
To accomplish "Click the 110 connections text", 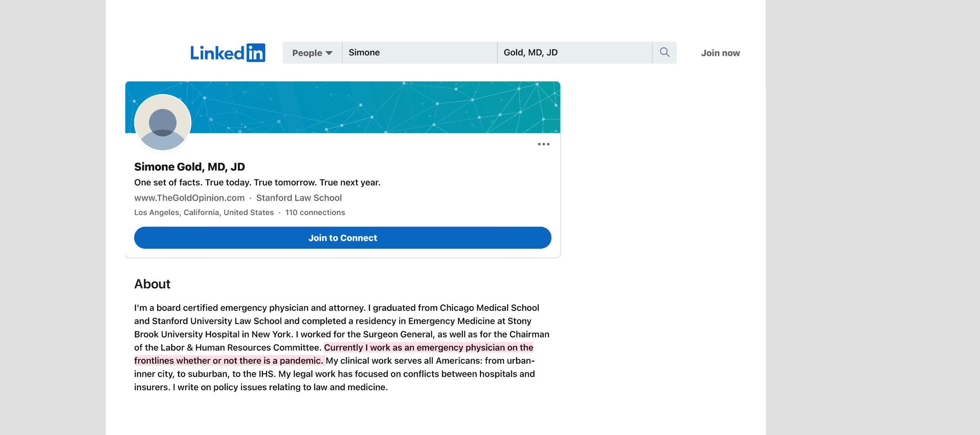I will [x=315, y=212].
